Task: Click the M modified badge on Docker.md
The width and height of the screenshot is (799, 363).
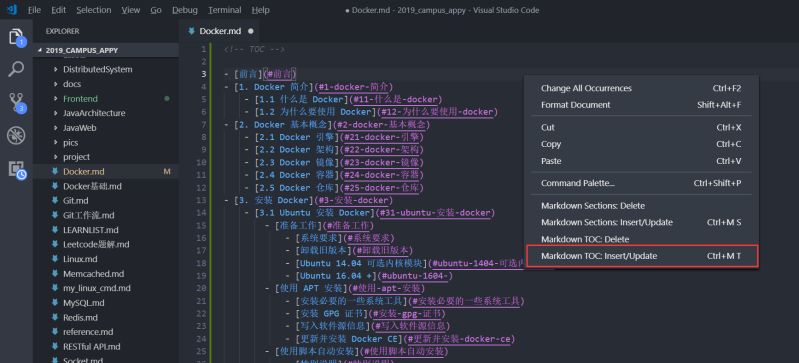Action: tap(167, 172)
